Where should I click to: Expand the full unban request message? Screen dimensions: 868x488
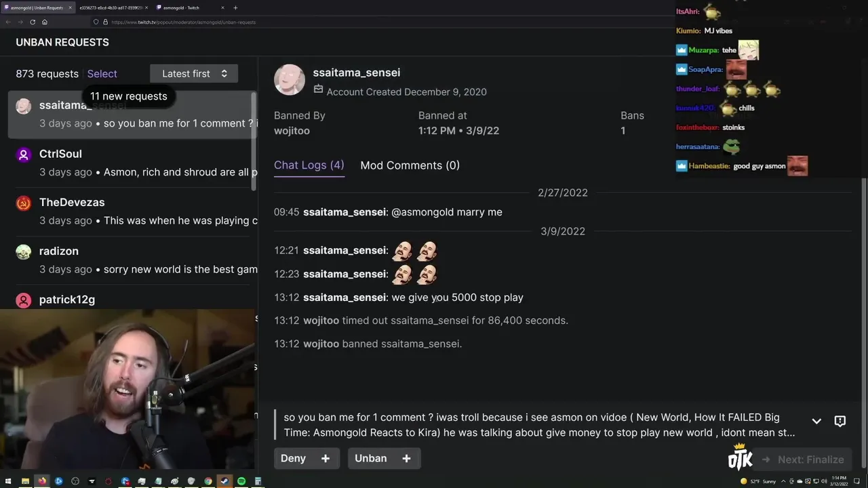pos(816,421)
